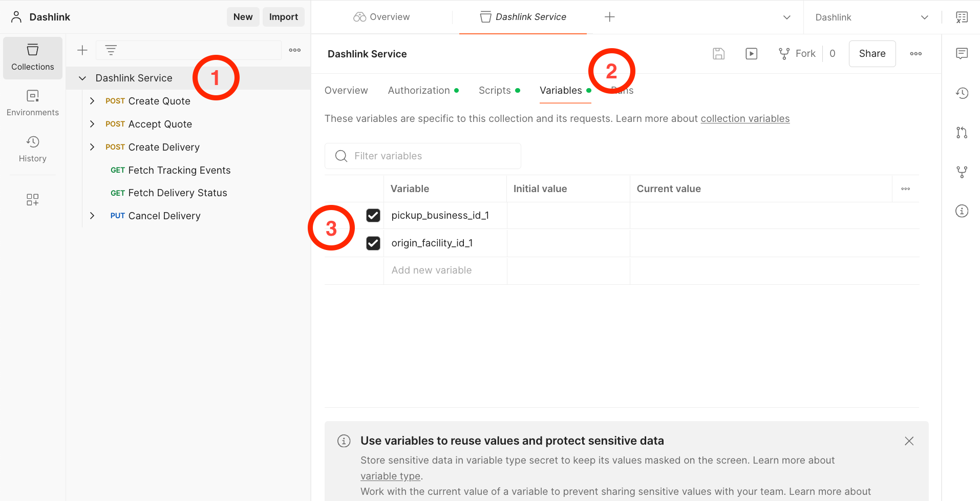Click the Share button
This screenshot has height=501, width=980.
point(872,54)
